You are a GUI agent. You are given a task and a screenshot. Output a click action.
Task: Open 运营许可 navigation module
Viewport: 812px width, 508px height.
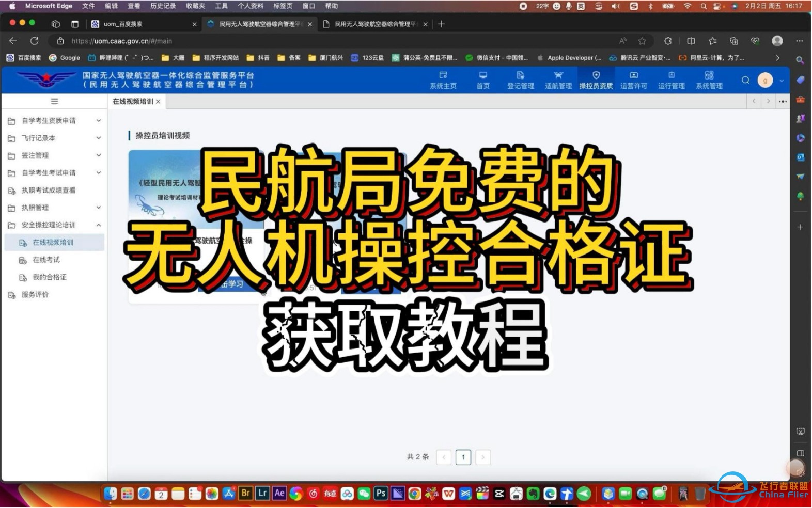click(634, 81)
